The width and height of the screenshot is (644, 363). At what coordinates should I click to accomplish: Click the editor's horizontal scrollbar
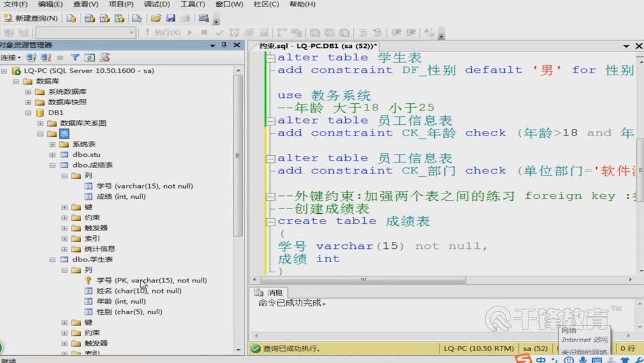(363, 279)
